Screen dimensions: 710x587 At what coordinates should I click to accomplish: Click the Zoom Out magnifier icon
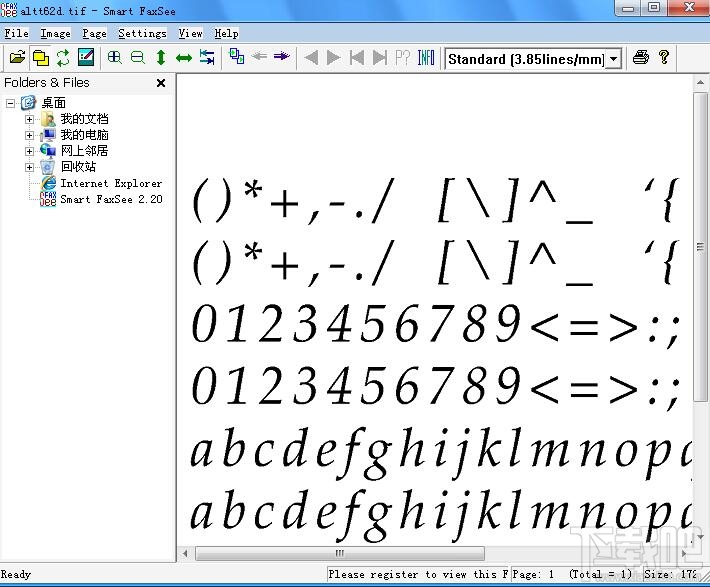coord(138,58)
